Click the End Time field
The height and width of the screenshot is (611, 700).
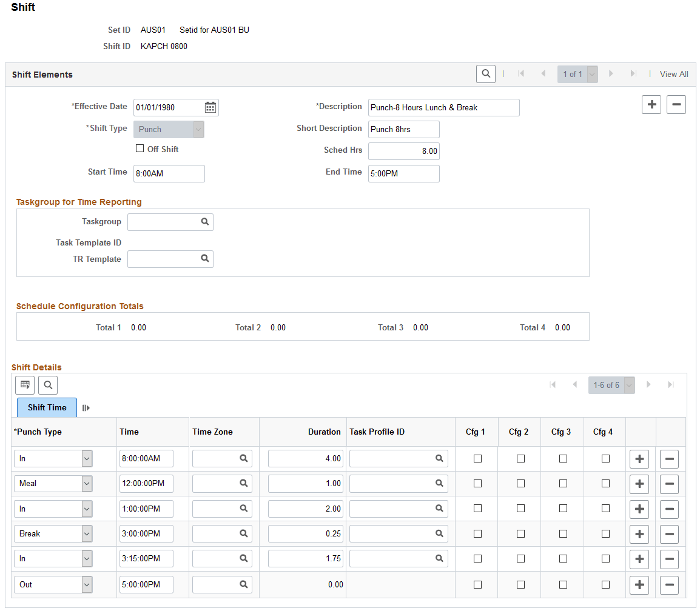403,173
